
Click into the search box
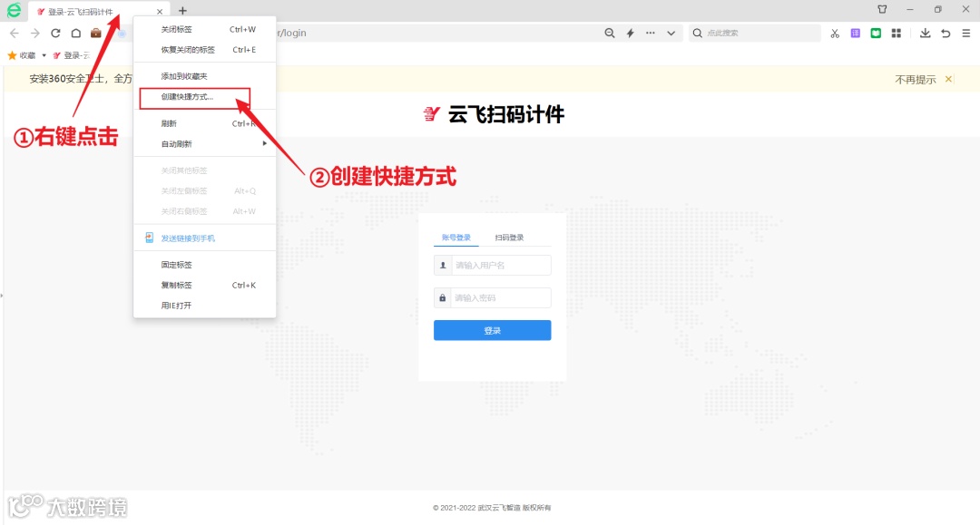[x=755, y=33]
